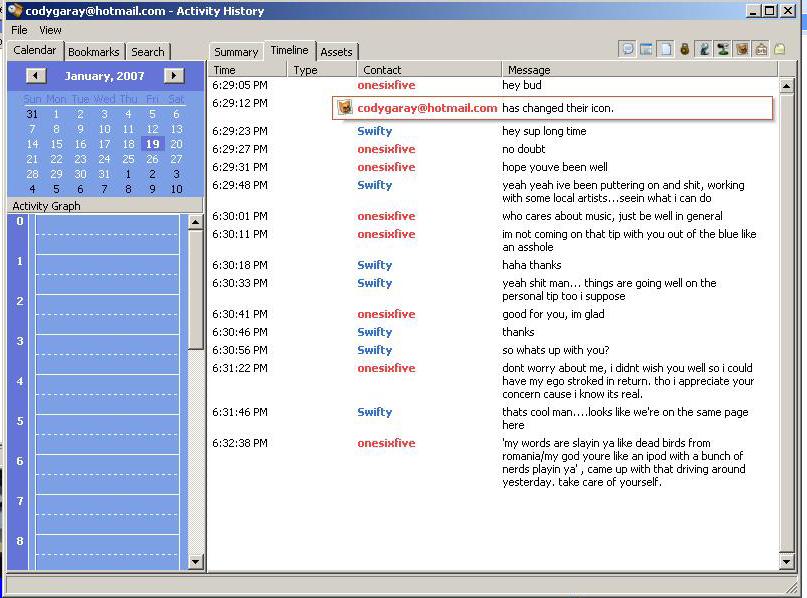This screenshot has height=598, width=807.
Task: Click the green satellite dish icon
Action: (723, 49)
